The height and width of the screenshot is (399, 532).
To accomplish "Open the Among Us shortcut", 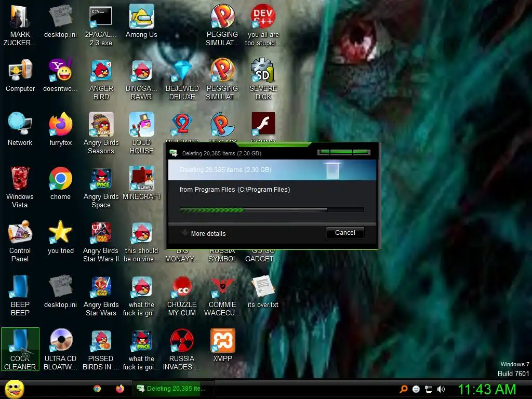I will click(x=141, y=22).
